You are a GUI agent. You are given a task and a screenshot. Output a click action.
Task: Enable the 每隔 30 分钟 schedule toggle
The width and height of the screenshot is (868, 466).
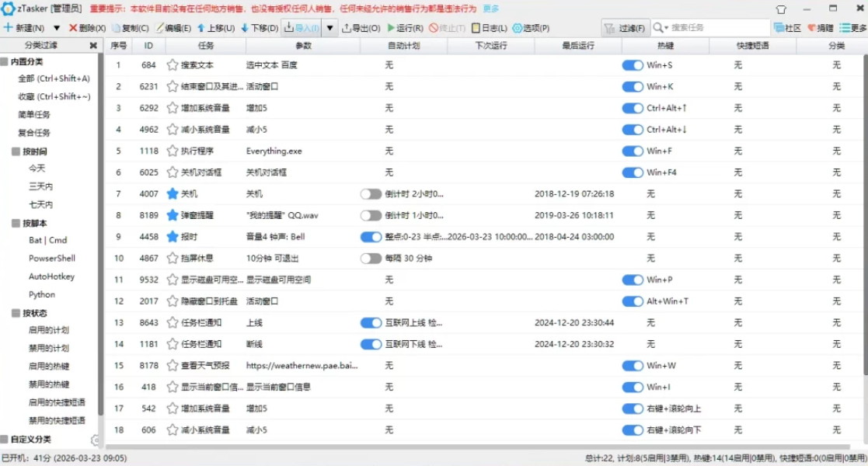[x=371, y=259]
